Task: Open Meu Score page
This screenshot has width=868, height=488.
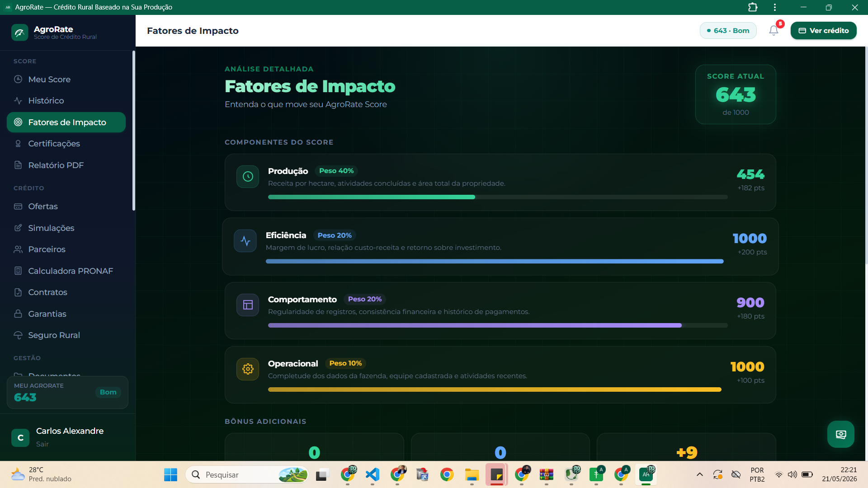Action: (x=66, y=80)
